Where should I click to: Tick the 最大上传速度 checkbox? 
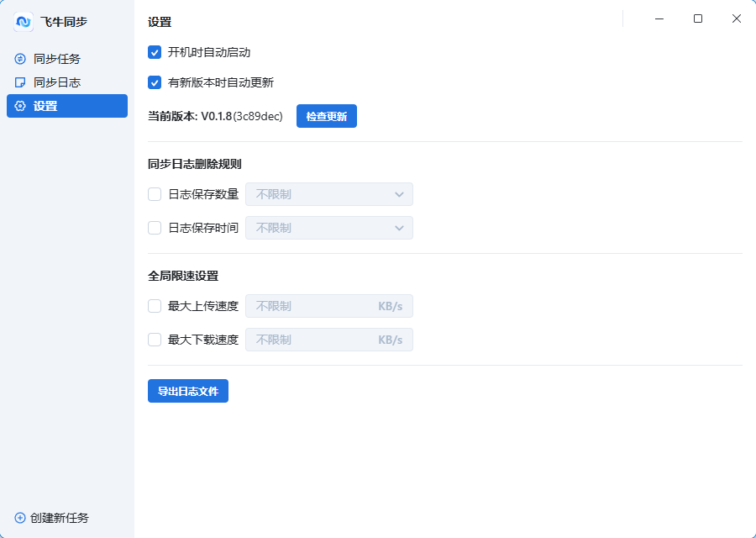click(x=155, y=306)
